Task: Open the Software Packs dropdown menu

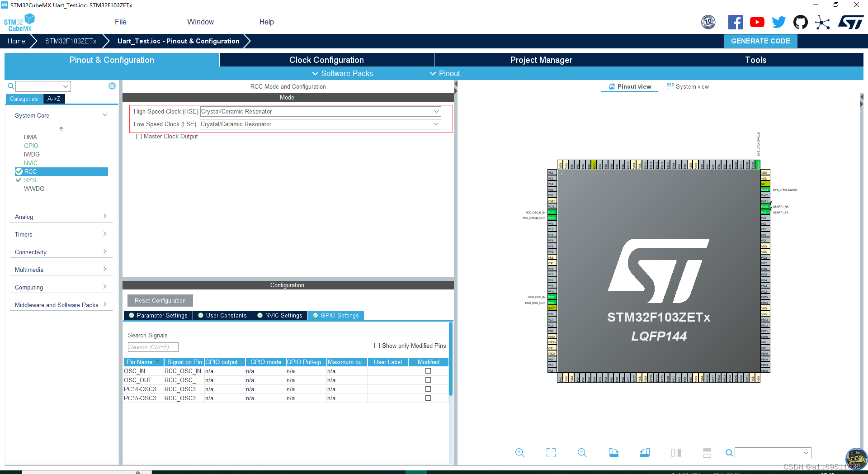Action: point(343,73)
